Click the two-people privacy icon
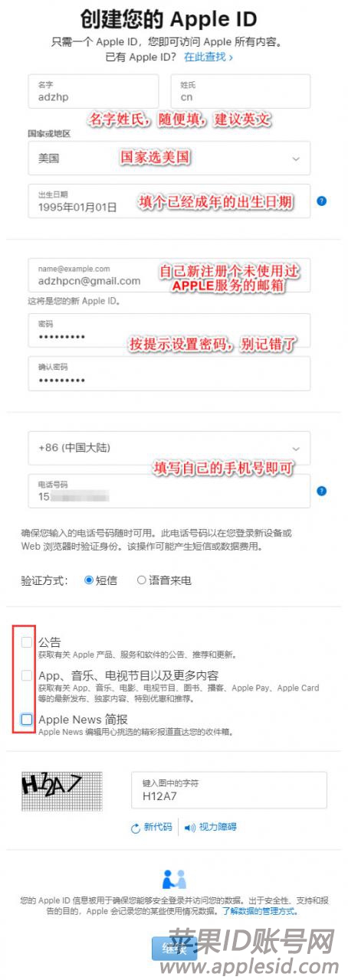 174,879
